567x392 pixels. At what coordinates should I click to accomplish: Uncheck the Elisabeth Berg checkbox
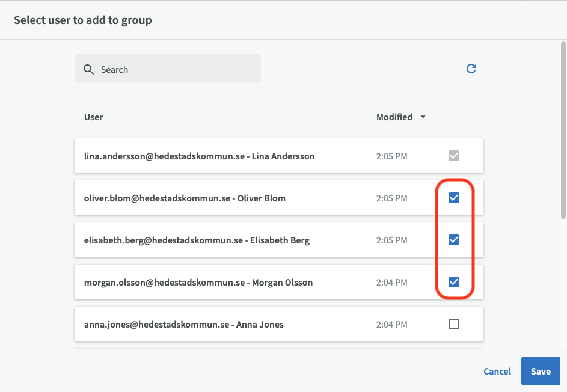coord(454,240)
